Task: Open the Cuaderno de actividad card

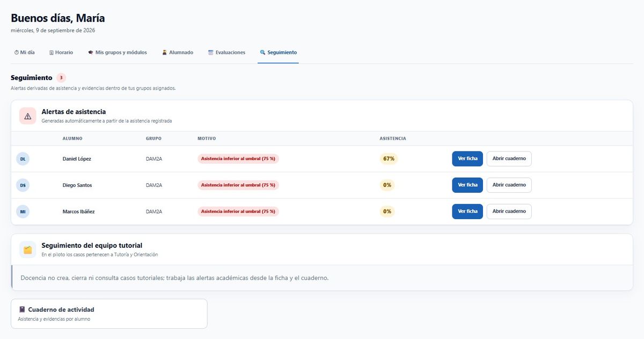Action: [x=109, y=314]
